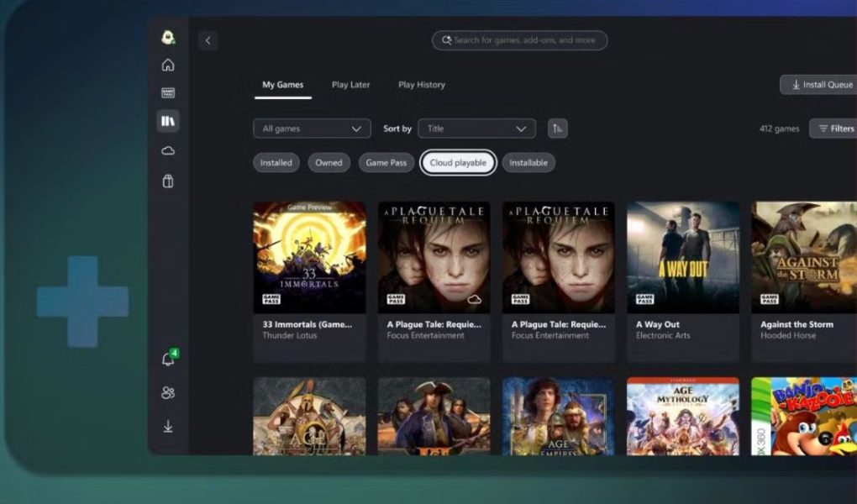Open the A Way Out game tile
Screen dimensions: 857x504
pos(683,281)
